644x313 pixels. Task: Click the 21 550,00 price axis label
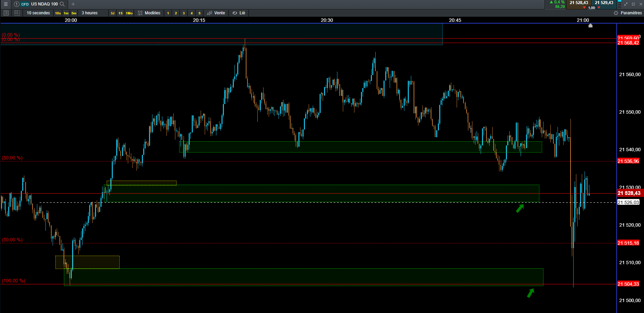point(630,112)
